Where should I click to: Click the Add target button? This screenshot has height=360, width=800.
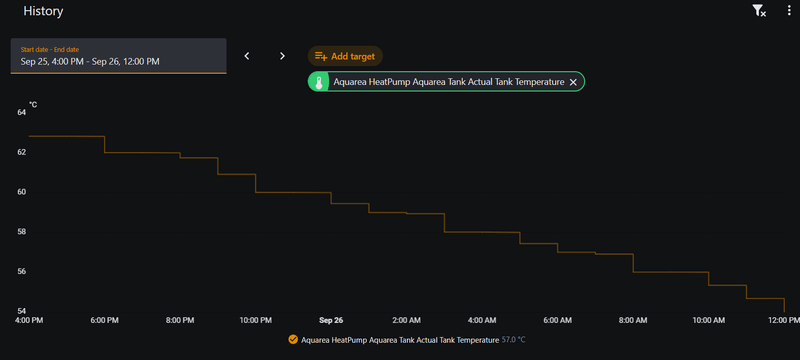(345, 56)
